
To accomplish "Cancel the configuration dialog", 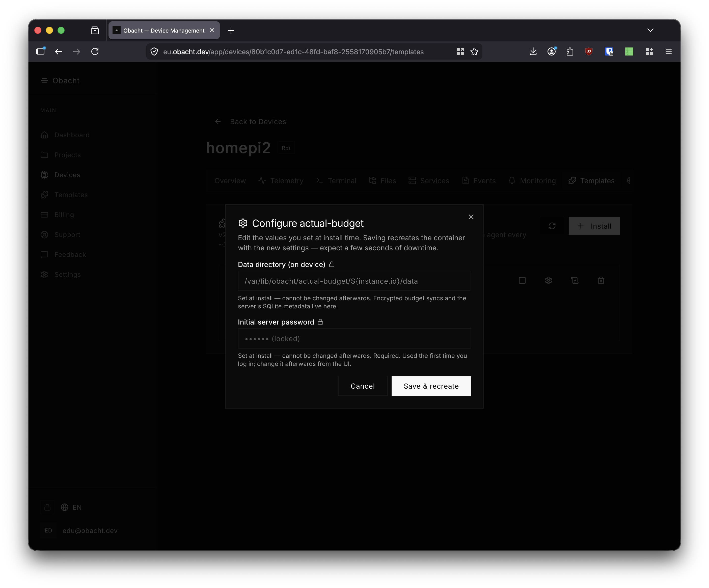I will click(363, 386).
